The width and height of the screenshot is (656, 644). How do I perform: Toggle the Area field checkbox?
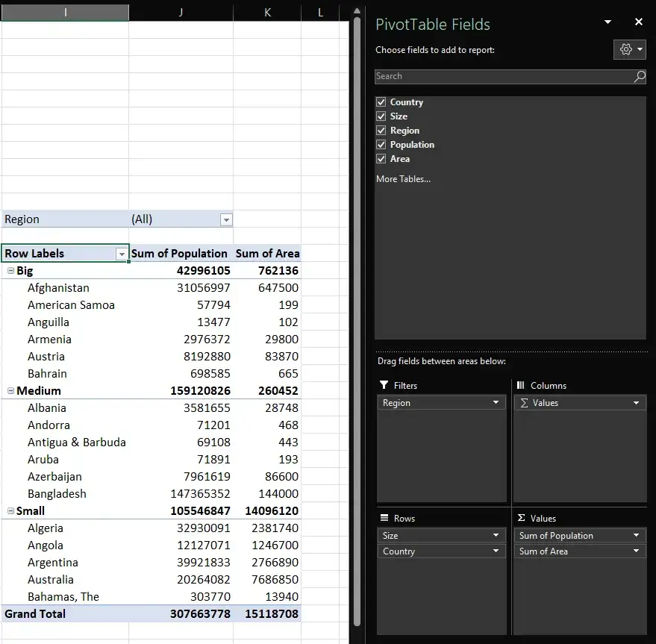click(x=381, y=159)
